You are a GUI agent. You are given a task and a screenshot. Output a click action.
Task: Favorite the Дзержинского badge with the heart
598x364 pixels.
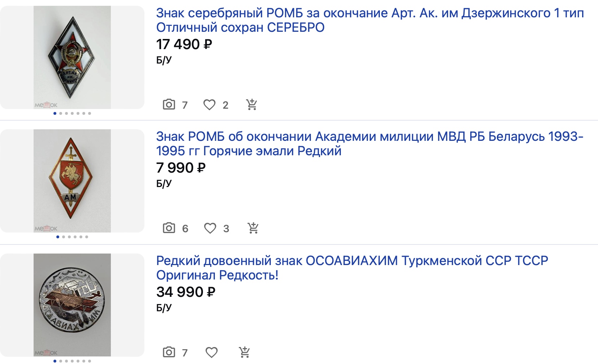click(x=209, y=105)
